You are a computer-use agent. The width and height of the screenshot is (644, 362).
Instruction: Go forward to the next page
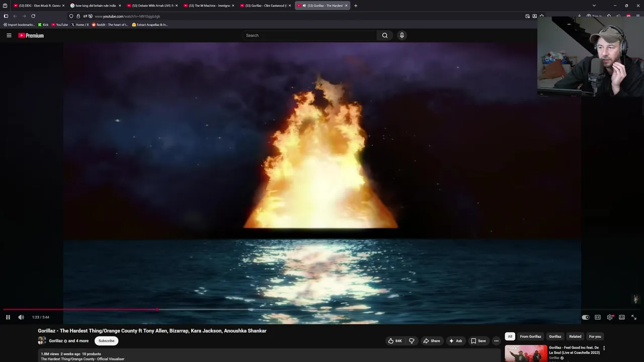24,16
